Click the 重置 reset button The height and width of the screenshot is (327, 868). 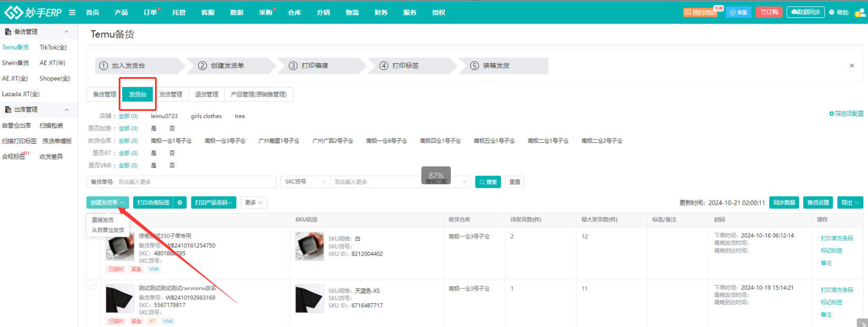pos(515,182)
